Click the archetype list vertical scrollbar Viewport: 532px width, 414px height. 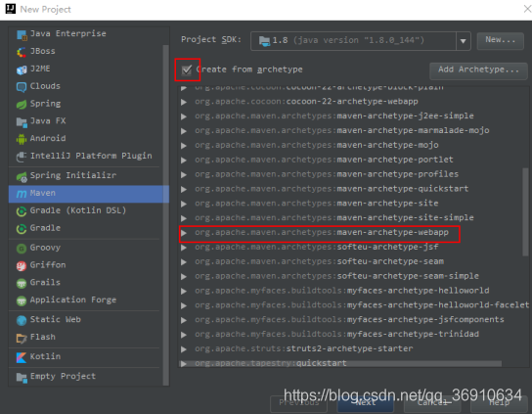(525, 212)
